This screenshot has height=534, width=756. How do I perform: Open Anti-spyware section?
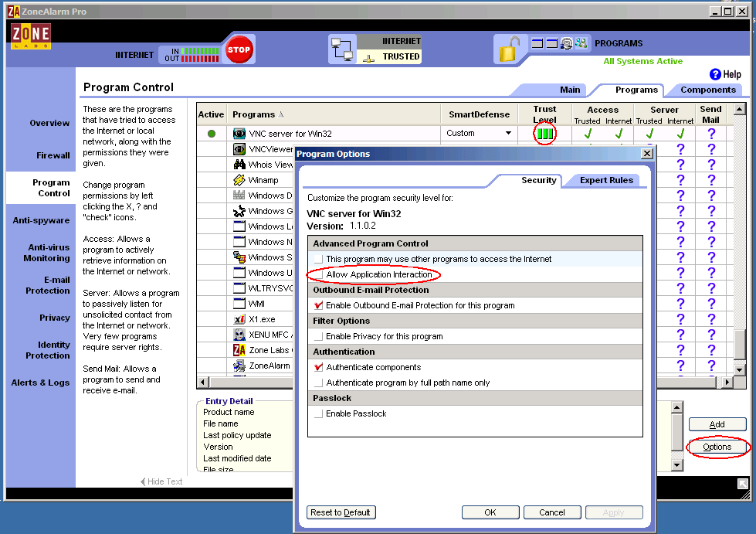click(x=41, y=220)
